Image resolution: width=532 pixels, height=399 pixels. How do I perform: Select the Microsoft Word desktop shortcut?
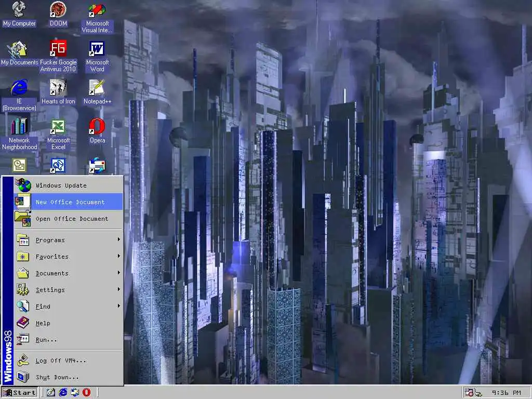tap(97, 57)
